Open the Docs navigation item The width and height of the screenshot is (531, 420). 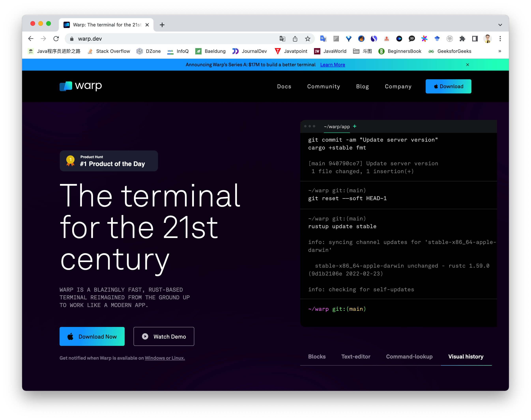284,86
